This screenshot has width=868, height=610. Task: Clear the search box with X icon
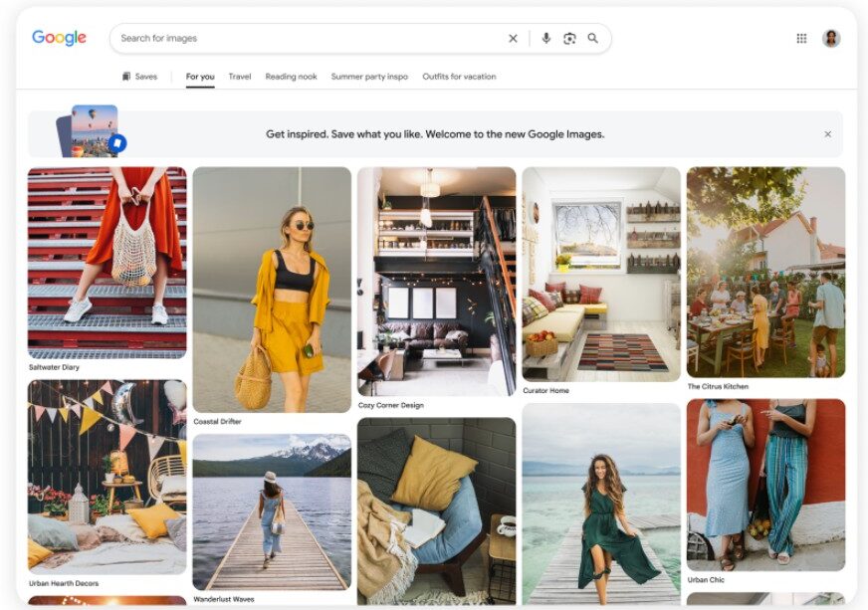coord(514,38)
